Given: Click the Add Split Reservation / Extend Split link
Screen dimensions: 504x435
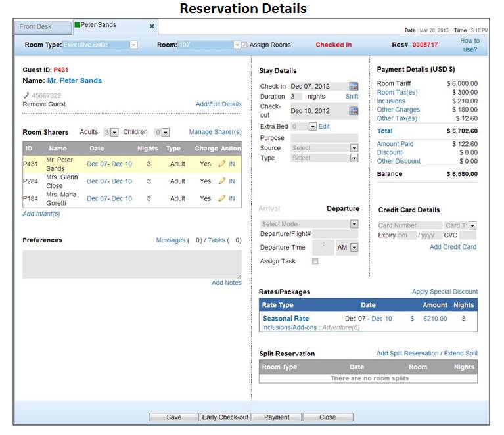Looking at the screenshot, I should pos(427,354).
